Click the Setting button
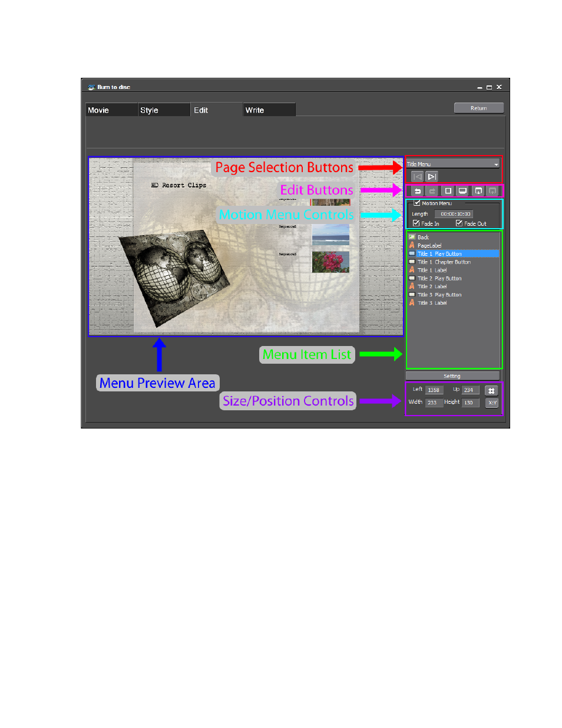This screenshot has height=728, width=562. (x=452, y=376)
